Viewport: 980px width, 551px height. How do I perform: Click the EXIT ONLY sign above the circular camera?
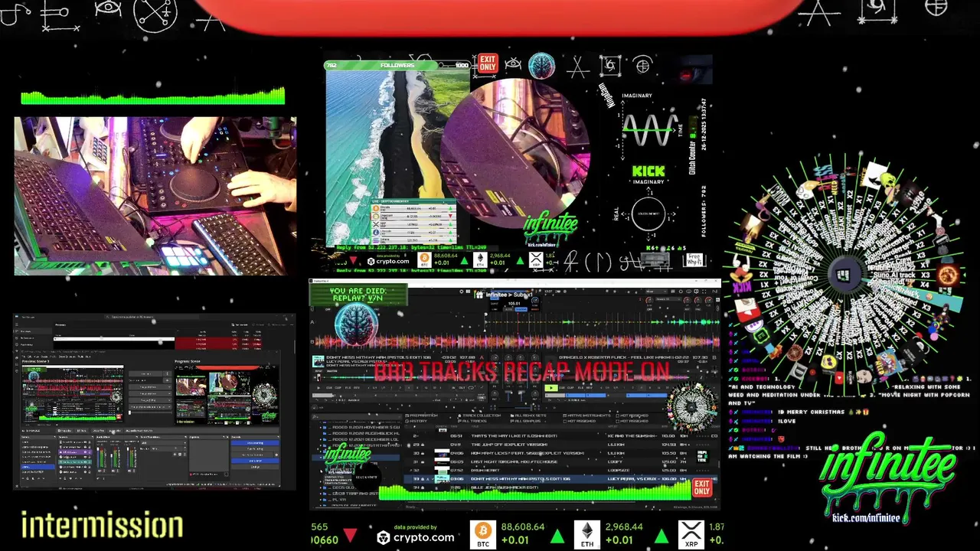(488, 64)
